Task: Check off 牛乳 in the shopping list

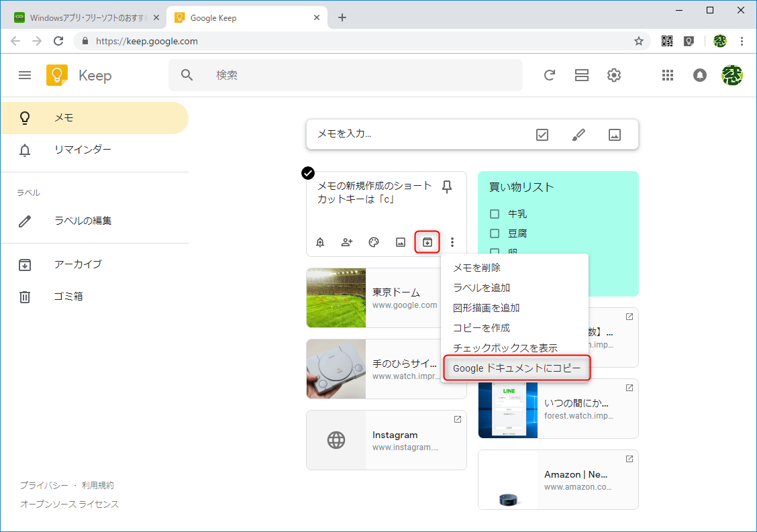Action: [x=495, y=212]
